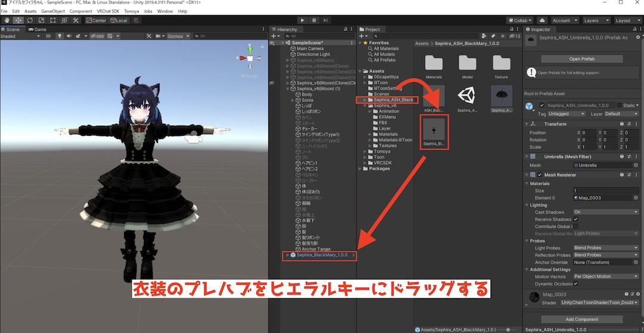Switch to the Game tab

(37, 29)
